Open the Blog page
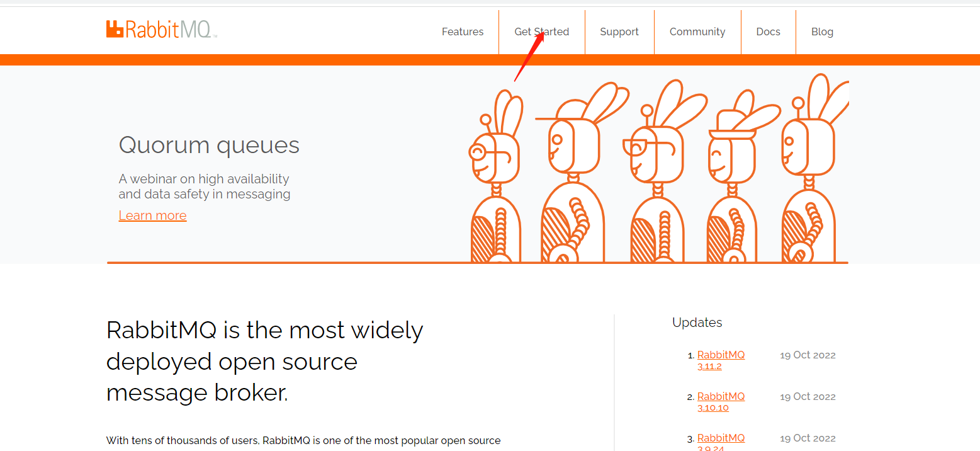Viewport: 980px width, 451px height. click(x=822, y=31)
